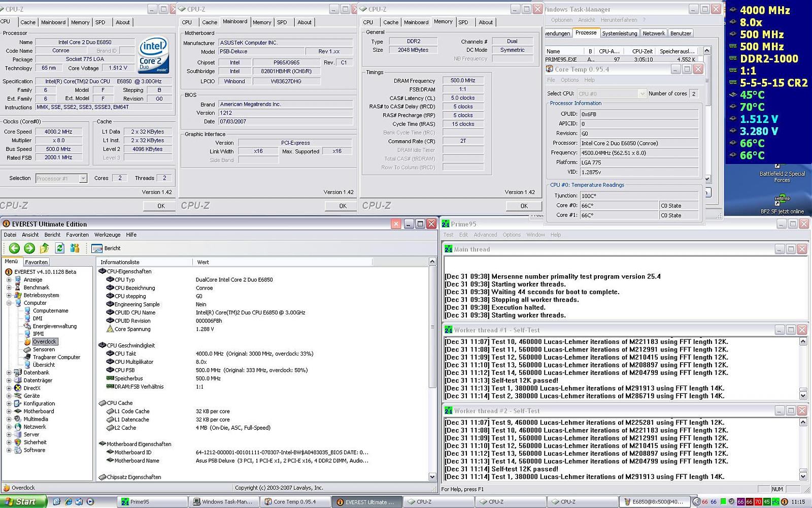Click the Task Manager process list down arrow
The image size is (812, 508).
pyautogui.click(x=707, y=179)
